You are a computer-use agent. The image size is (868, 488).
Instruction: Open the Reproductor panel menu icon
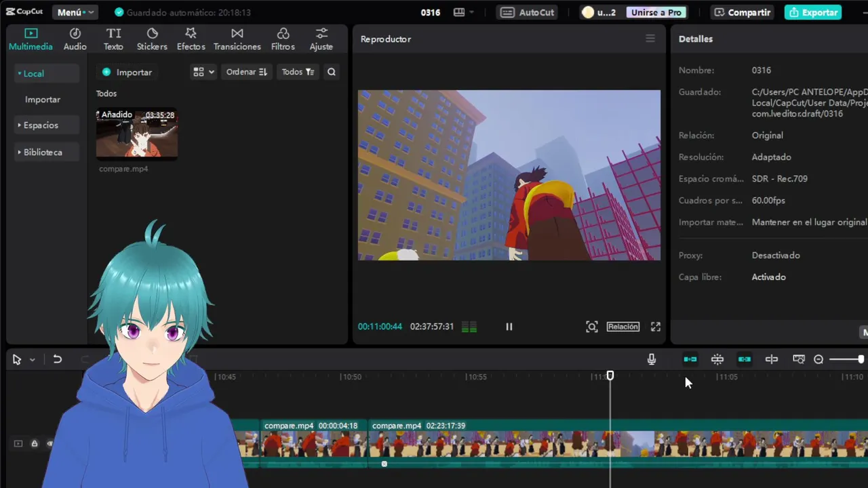tap(650, 39)
